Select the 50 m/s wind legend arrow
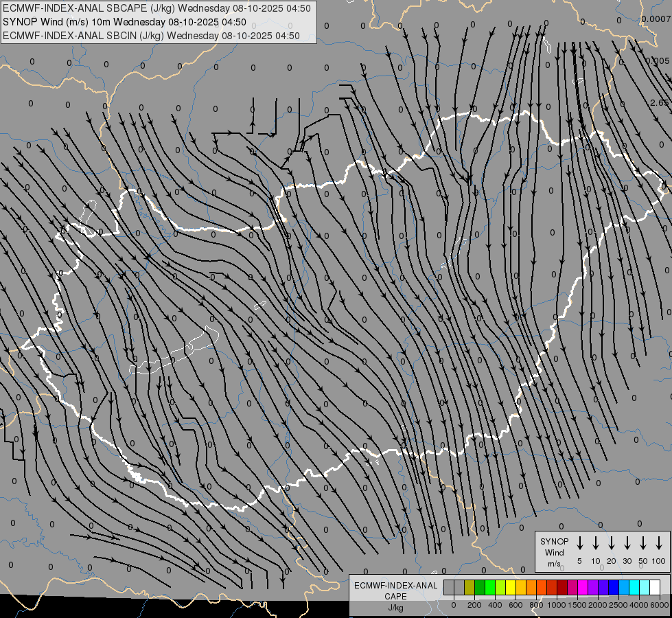672x618 pixels. coord(643,542)
